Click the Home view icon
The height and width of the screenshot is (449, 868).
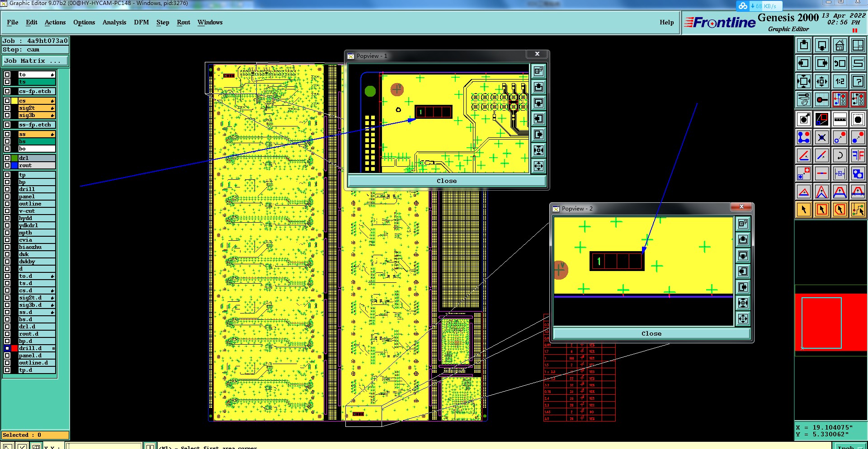point(840,45)
